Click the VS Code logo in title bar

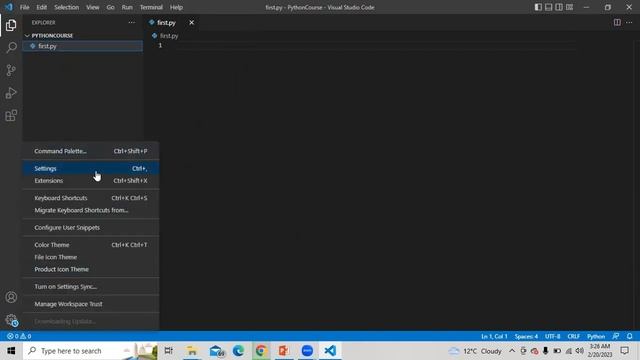(9, 7)
